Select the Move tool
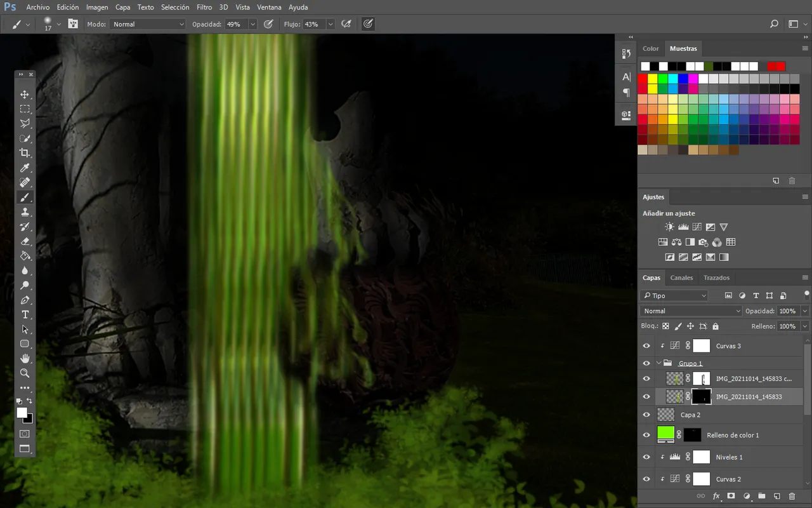The height and width of the screenshot is (508, 812). click(x=25, y=95)
